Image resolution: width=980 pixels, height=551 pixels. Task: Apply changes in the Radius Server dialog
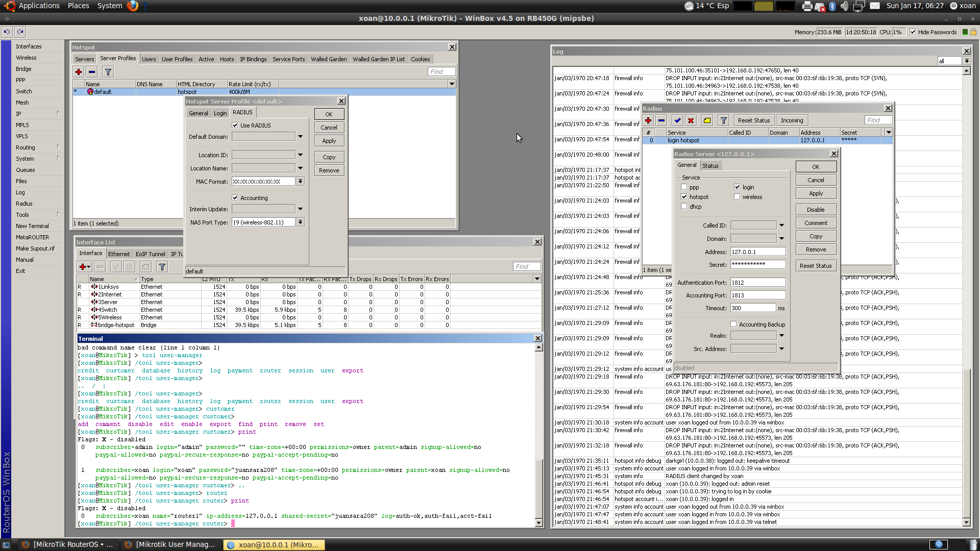(815, 193)
